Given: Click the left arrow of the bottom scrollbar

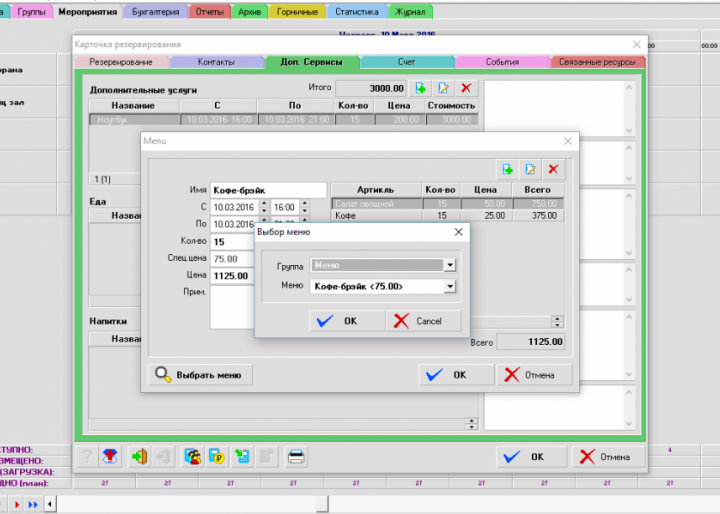Looking at the screenshot, I should [x=50, y=504].
